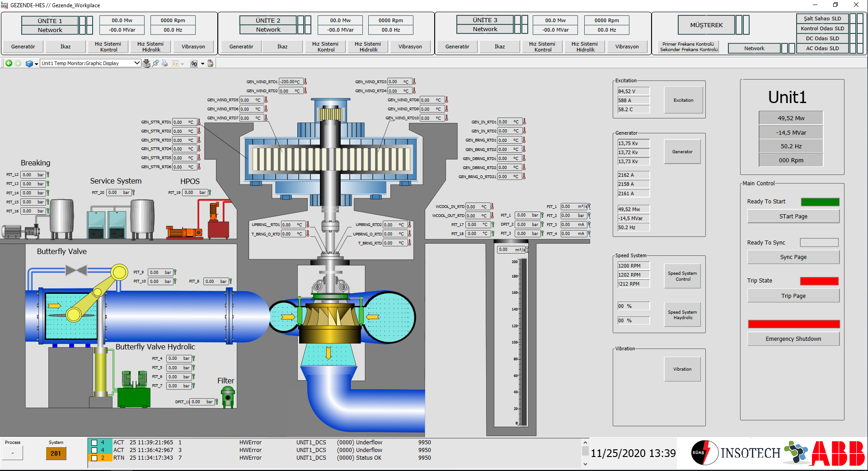Open the ÜNİTE 2 Vibrasyon tab

(410, 47)
